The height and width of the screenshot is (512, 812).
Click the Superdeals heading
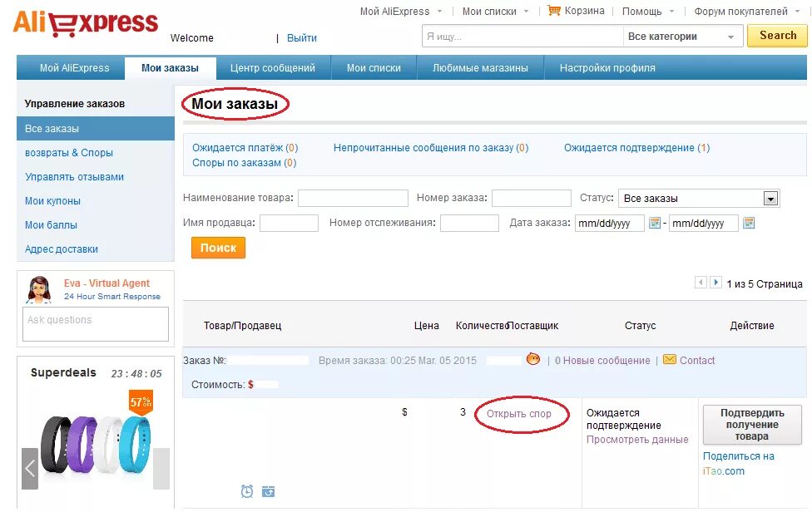coord(63,372)
